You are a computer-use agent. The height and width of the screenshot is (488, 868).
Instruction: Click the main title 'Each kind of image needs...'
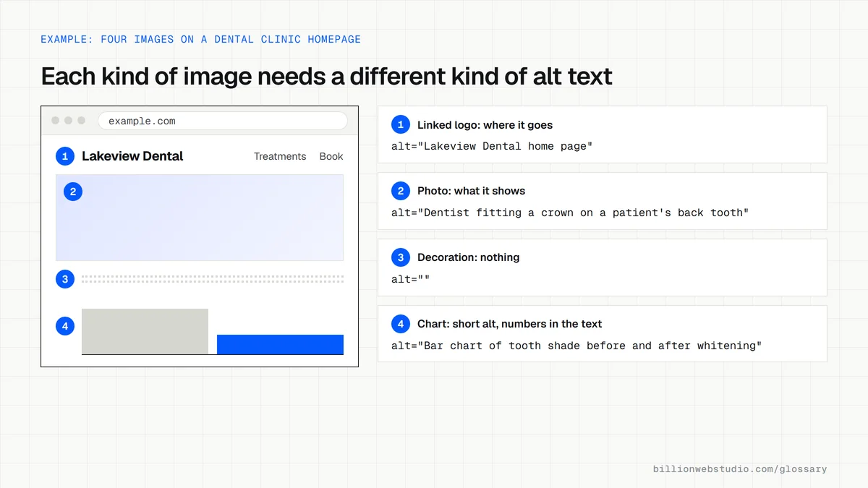coord(326,76)
